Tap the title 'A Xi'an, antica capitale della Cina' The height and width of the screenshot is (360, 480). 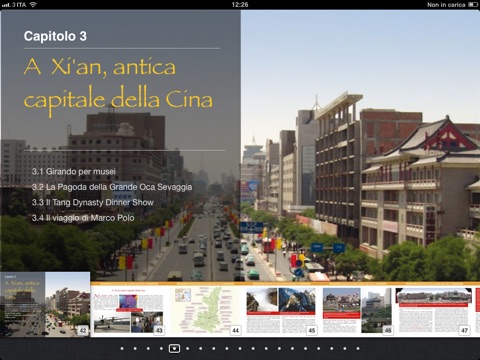point(118,86)
